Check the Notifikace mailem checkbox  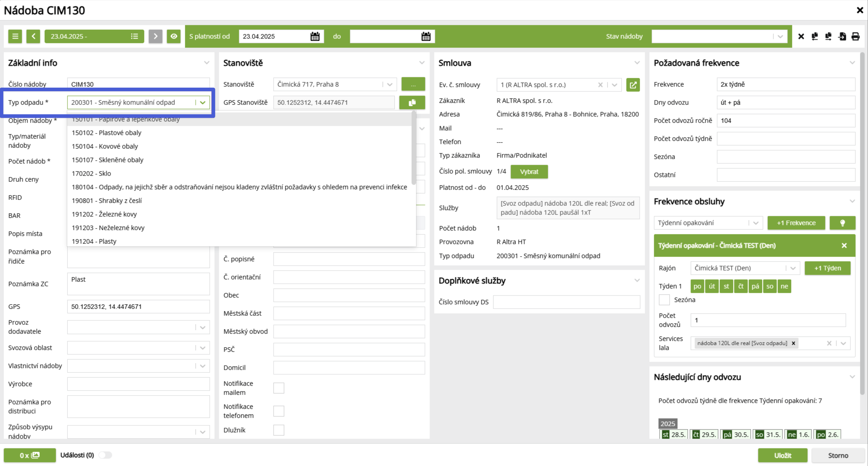pos(279,388)
